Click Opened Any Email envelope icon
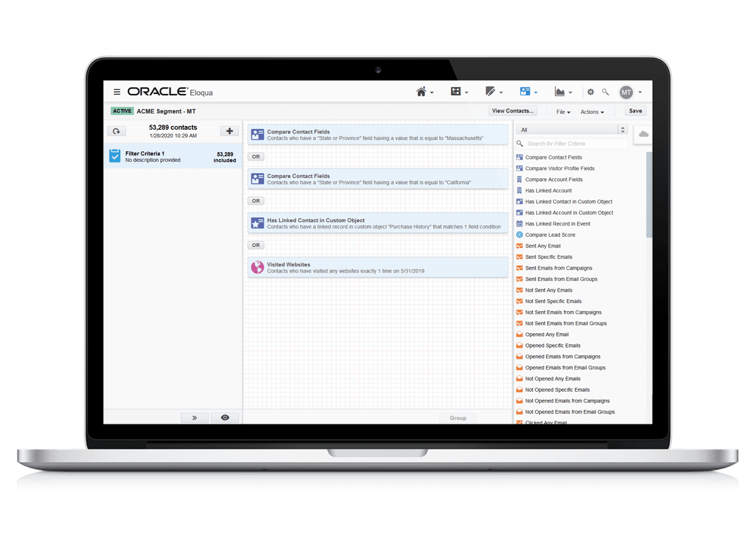The image size is (756, 534). pos(520,334)
